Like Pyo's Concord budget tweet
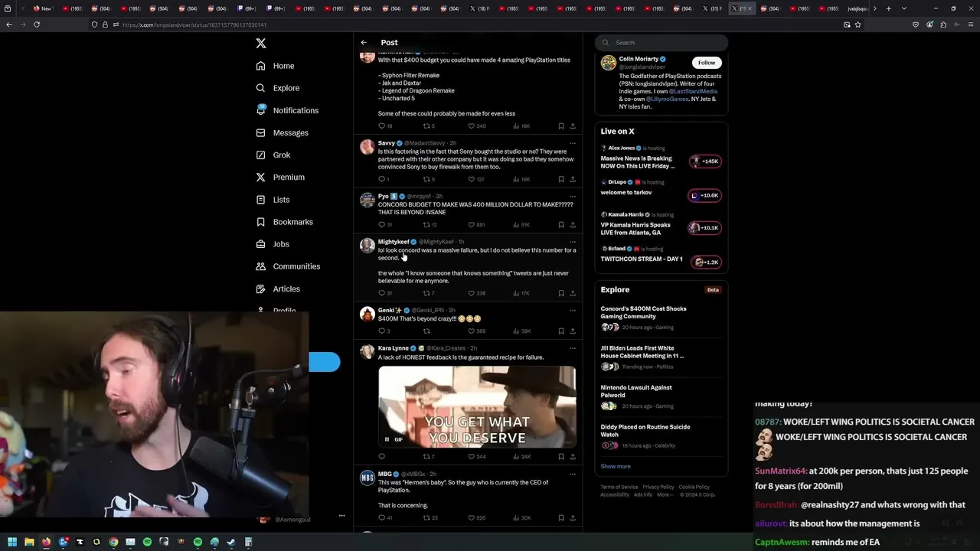Screen dimensions: 980x551 pyautogui.click(x=472, y=225)
